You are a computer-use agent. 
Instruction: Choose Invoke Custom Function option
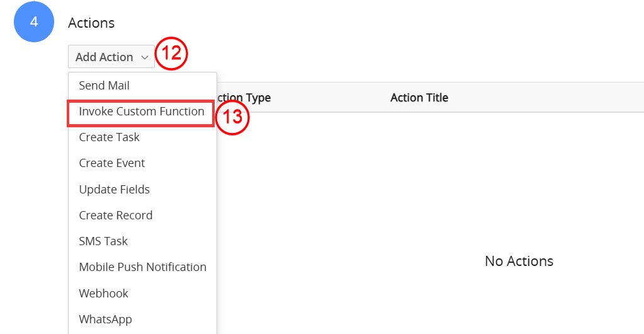pos(141,112)
